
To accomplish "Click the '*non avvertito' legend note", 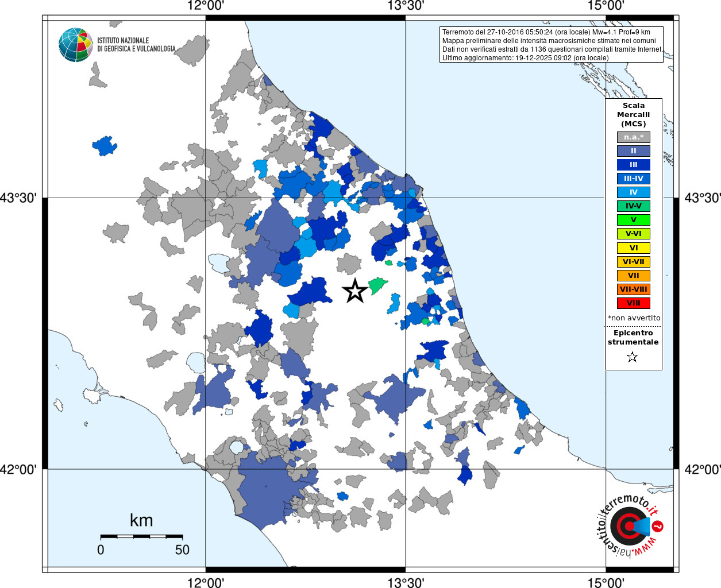I will pos(634,318).
